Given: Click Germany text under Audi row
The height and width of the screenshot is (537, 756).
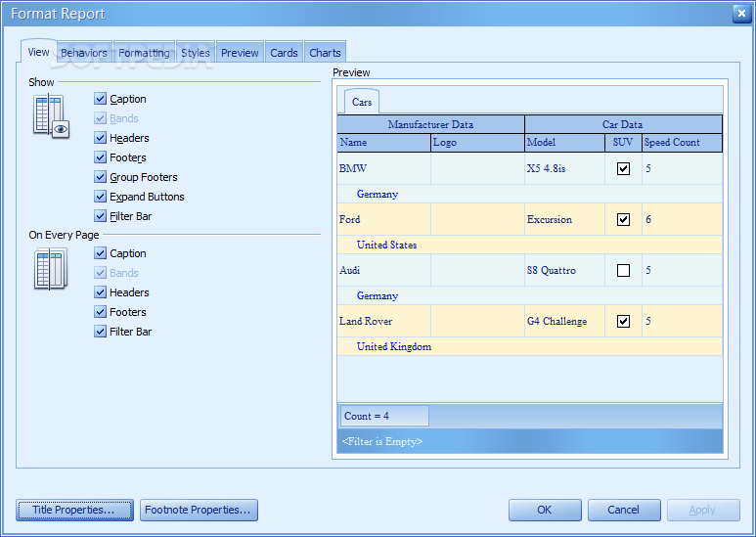Looking at the screenshot, I should (378, 295).
